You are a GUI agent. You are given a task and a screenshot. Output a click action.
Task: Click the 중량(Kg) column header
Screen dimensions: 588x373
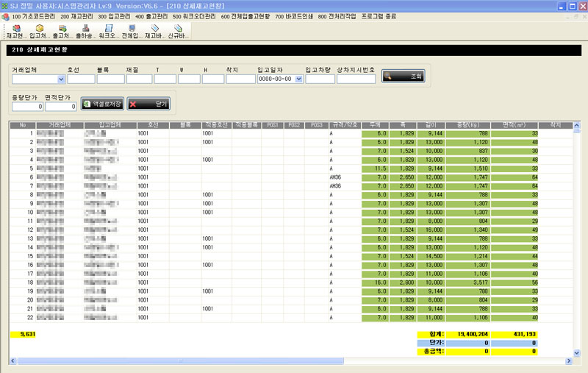(x=467, y=125)
